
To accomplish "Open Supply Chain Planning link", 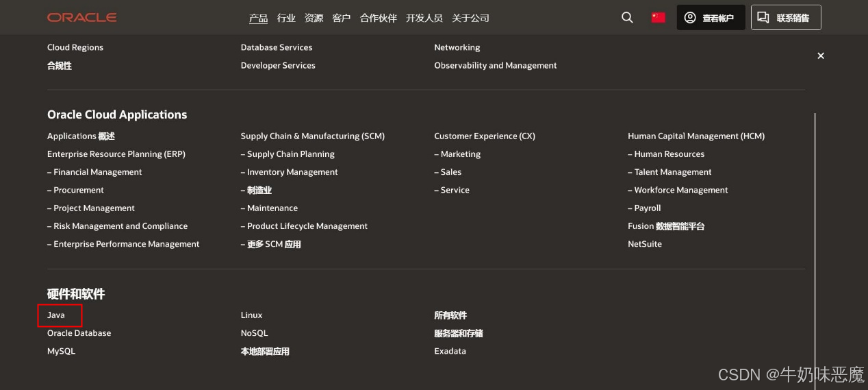I will (288, 154).
